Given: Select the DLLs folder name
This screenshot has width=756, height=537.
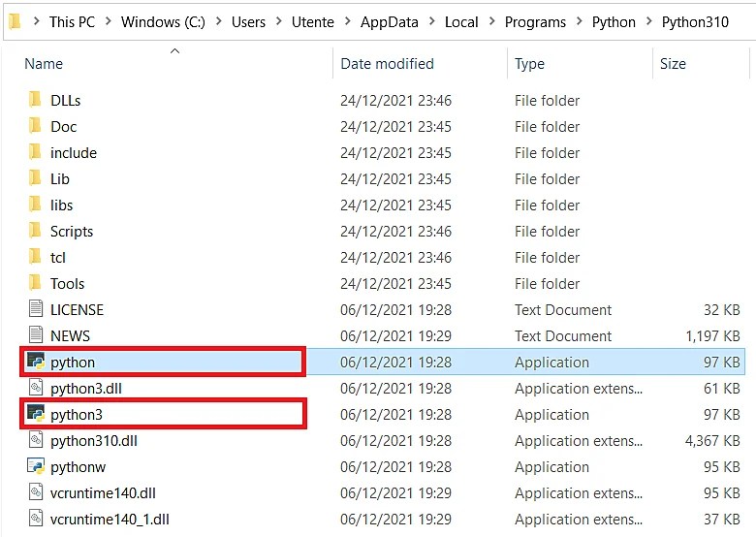Looking at the screenshot, I should 66,100.
